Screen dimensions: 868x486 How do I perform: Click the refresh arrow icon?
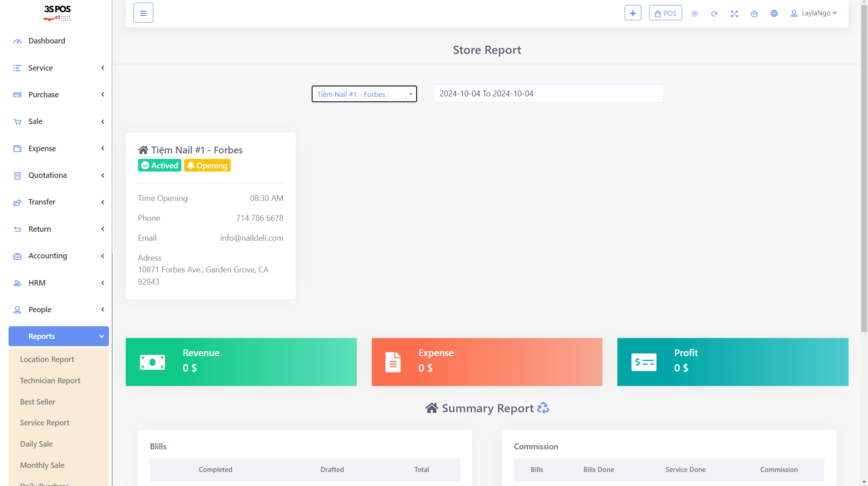tap(714, 14)
